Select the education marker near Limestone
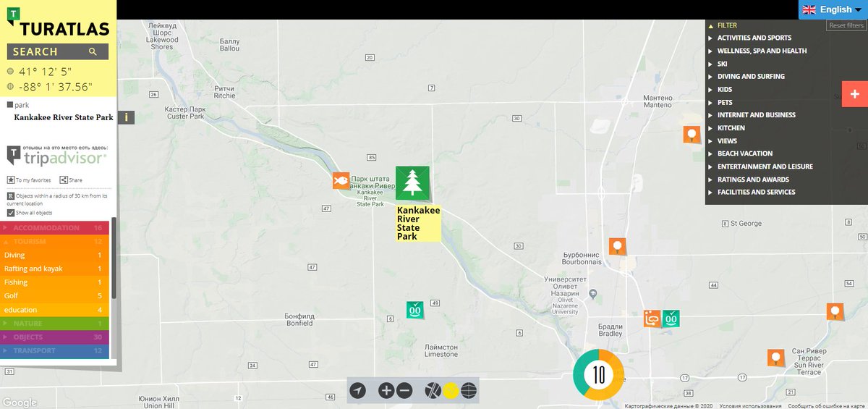 point(415,310)
